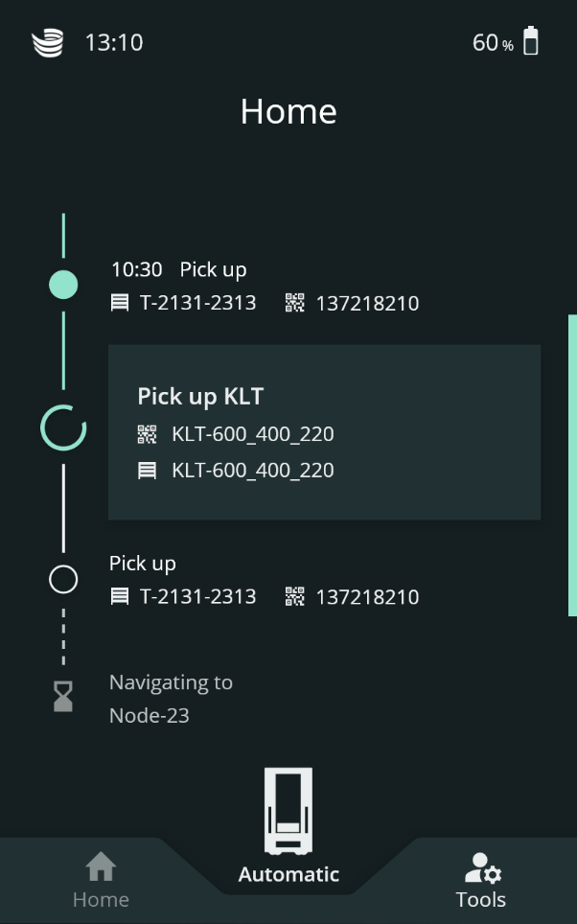Click the QR code icon in 10:30 Pick up row
Screen dimensions: 577x924
point(295,304)
